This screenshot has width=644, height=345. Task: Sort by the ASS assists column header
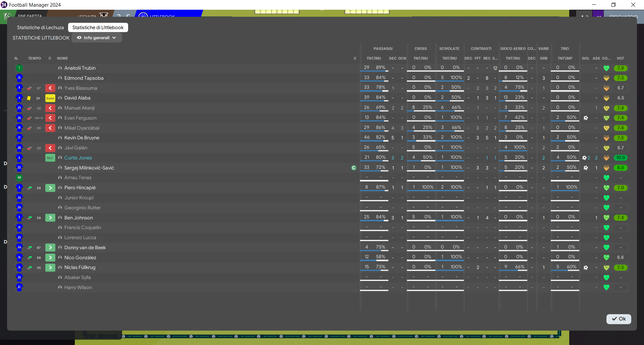(596, 58)
